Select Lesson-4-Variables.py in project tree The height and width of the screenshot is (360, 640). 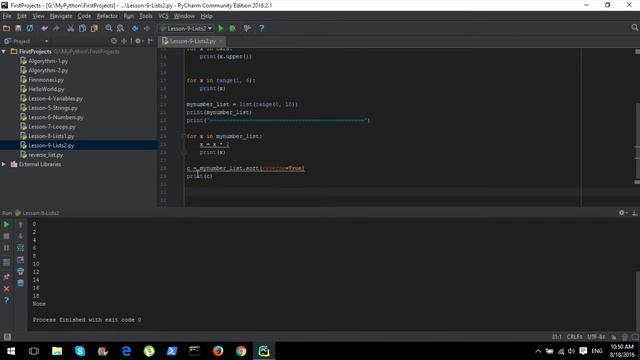pos(55,98)
